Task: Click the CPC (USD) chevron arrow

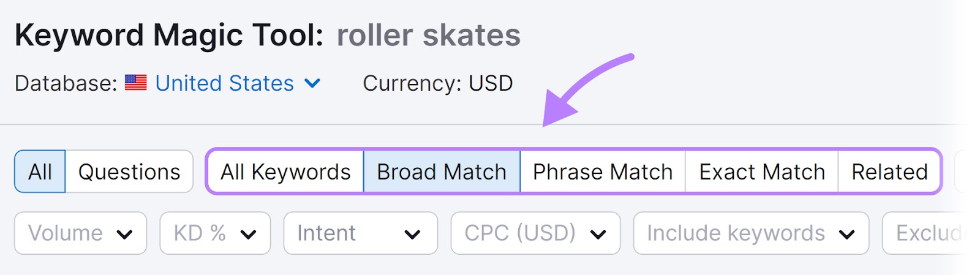Action: tap(598, 234)
